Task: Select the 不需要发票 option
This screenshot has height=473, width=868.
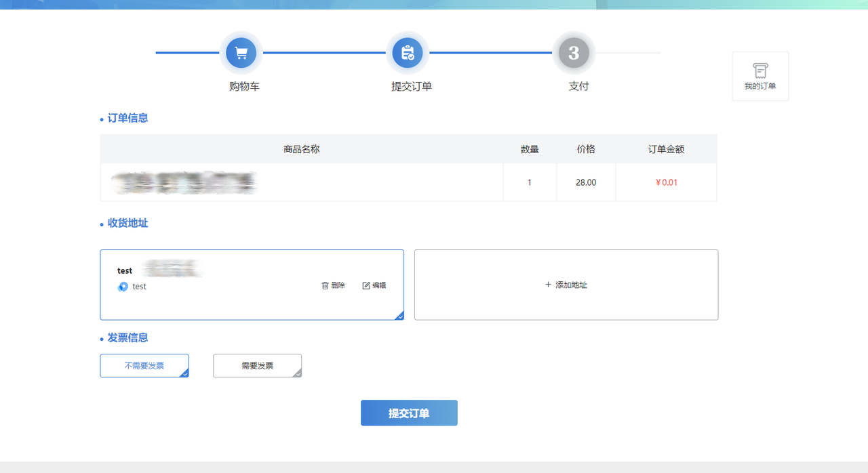Action: click(144, 365)
